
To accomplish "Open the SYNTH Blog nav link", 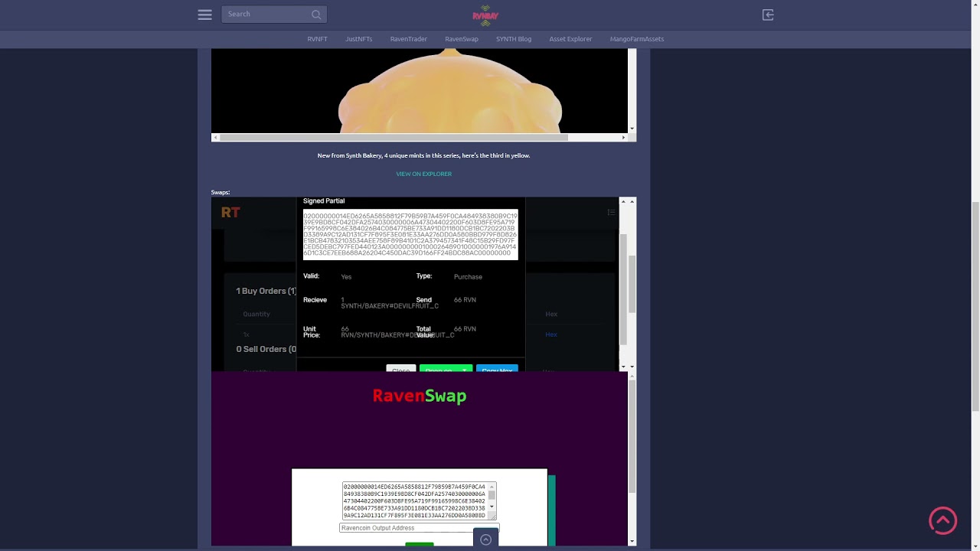I will tap(514, 39).
